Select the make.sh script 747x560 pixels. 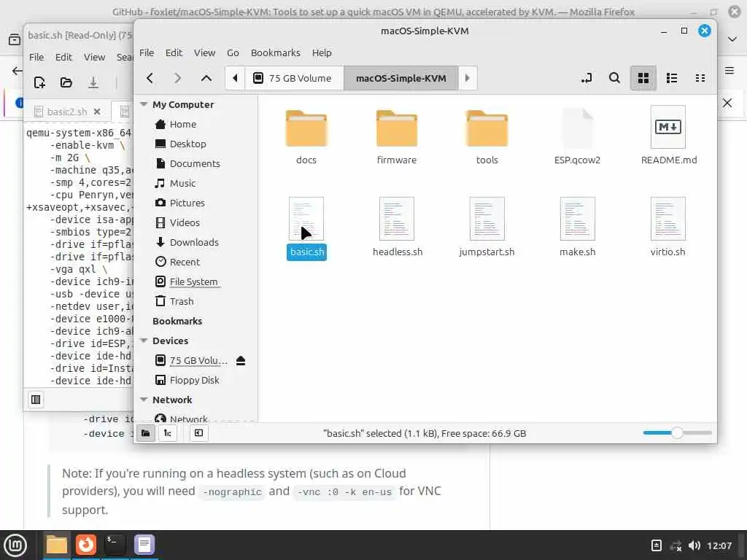(x=578, y=228)
